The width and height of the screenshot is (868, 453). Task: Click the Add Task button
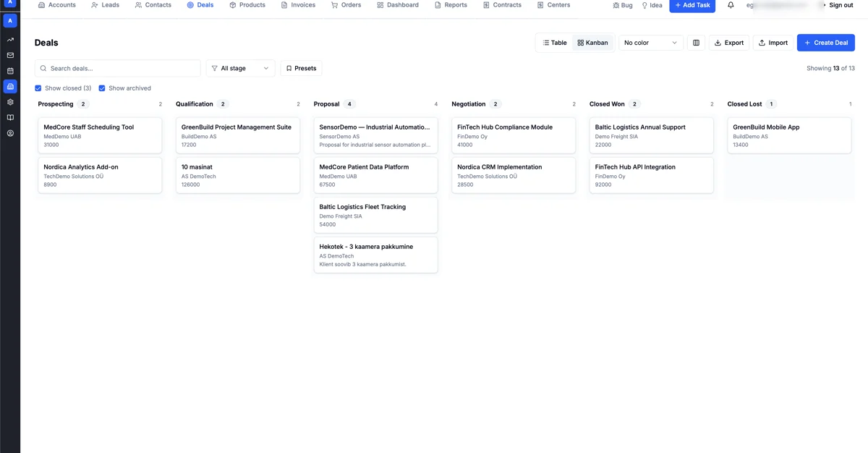pyautogui.click(x=692, y=5)
